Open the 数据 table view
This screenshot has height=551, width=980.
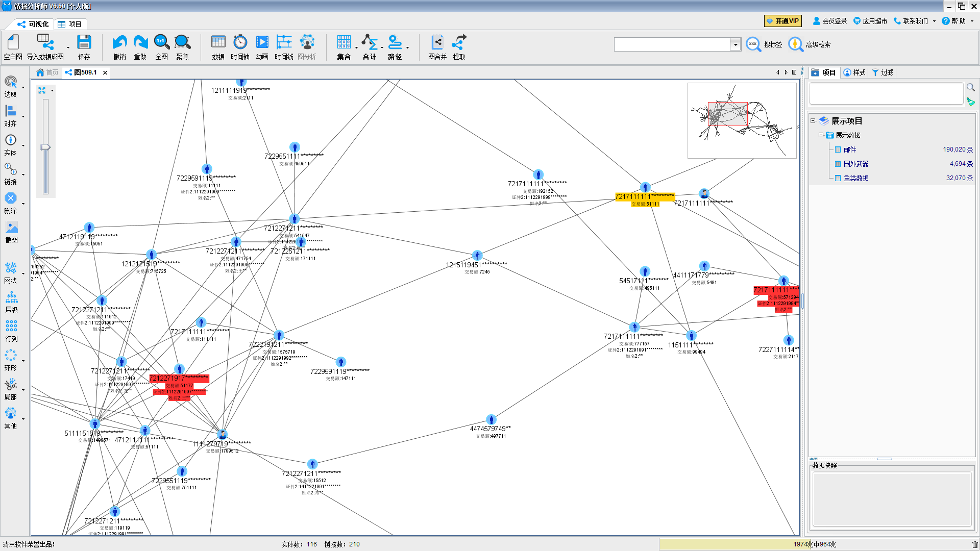pos(218,47)
